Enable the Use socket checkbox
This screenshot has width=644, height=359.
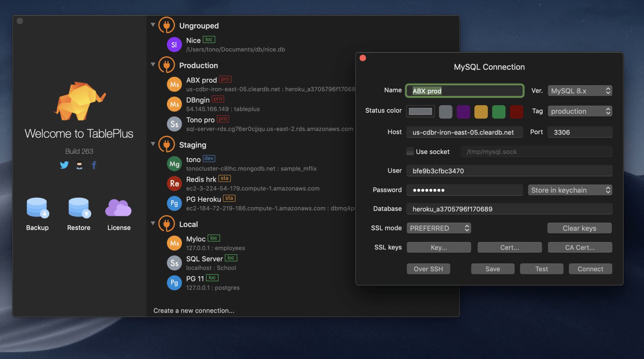point(410,152)
